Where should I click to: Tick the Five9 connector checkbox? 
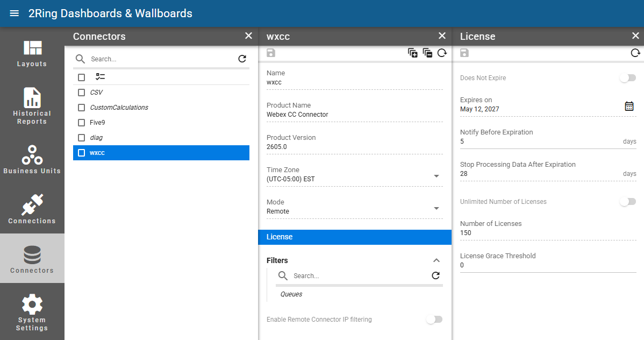click(81, 123)
